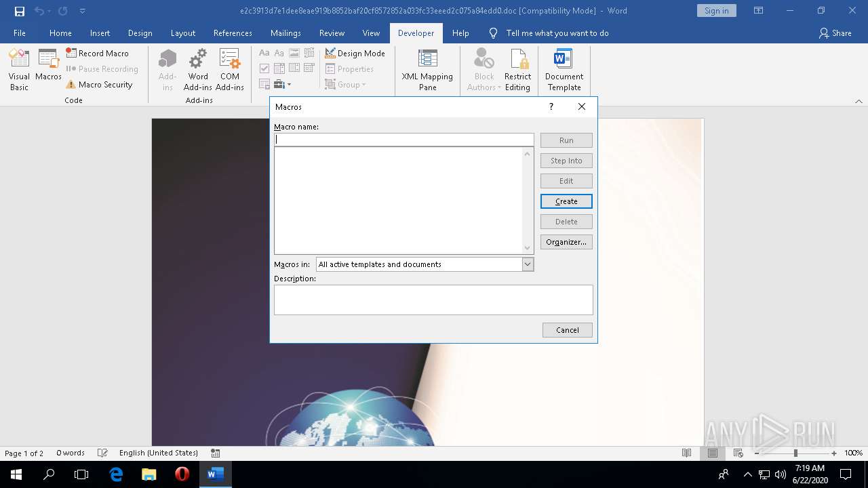The width and height of the screenshot is (868, 488).
Task: Click Macros dialog help question mark
Action: point(551,106)
